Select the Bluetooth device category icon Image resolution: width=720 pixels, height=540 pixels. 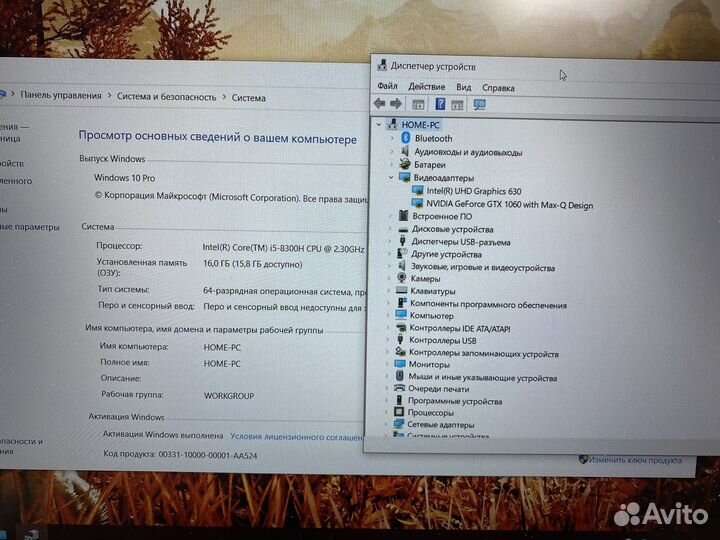click(x=406, y=138)
